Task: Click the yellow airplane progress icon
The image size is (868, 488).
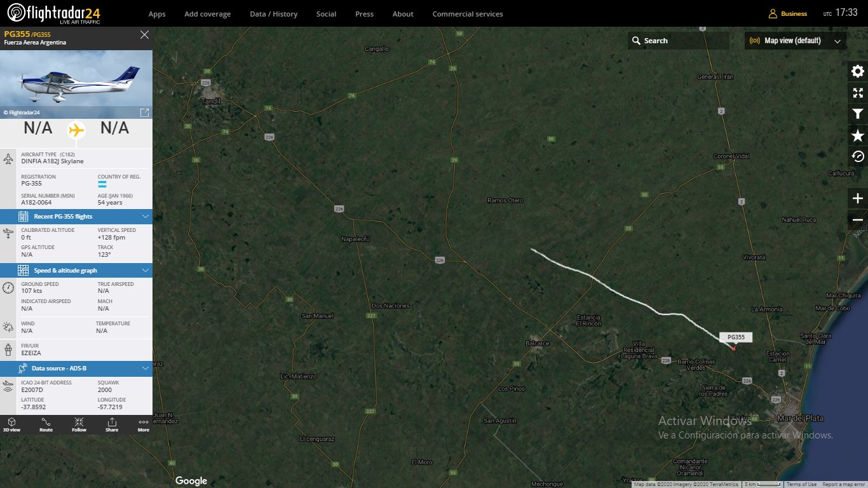Action: click(76, 130)
